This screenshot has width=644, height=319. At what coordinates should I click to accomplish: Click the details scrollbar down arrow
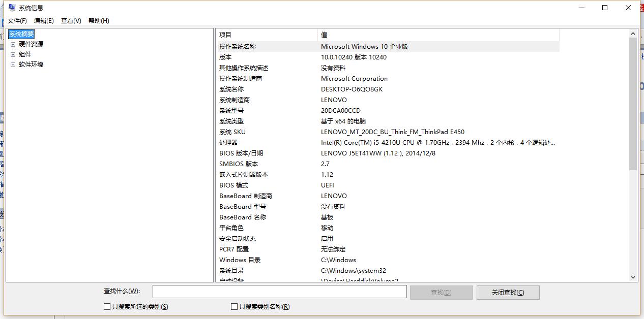633,277
